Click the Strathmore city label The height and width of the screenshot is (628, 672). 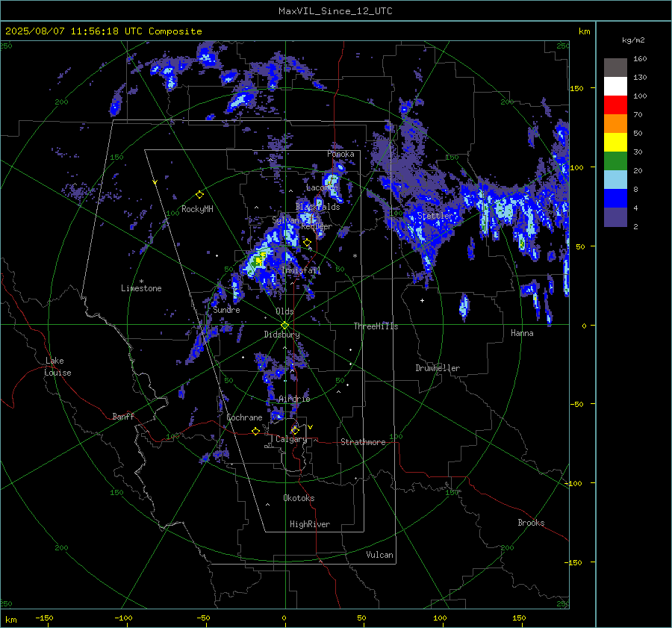tap(363, 442)
